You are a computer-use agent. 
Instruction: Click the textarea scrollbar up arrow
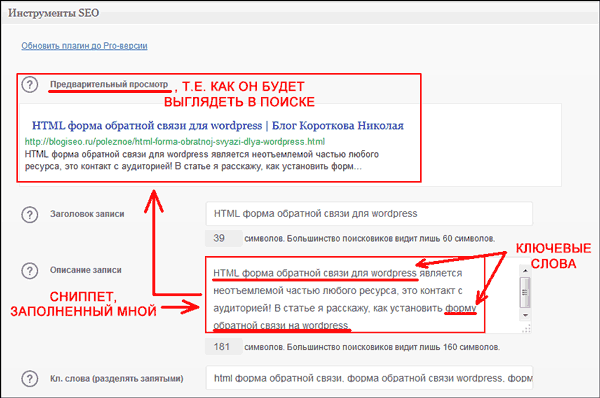[525, 271]
